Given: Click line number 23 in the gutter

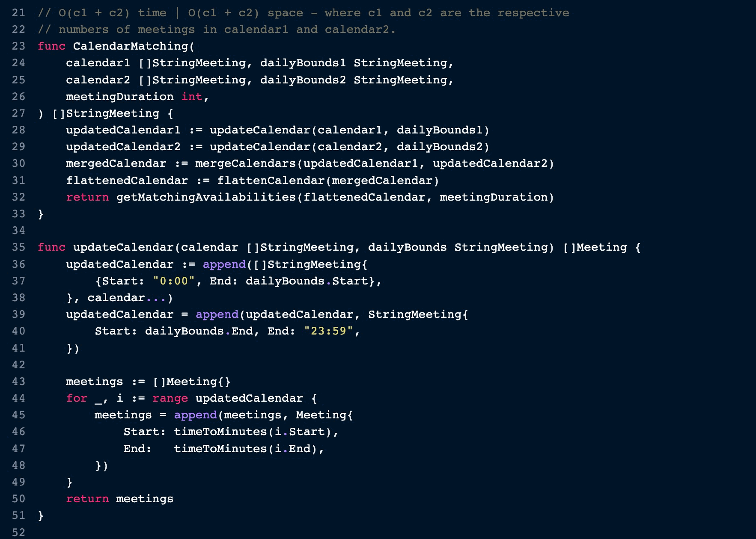Looking at the screenshot, I should 18,46.
